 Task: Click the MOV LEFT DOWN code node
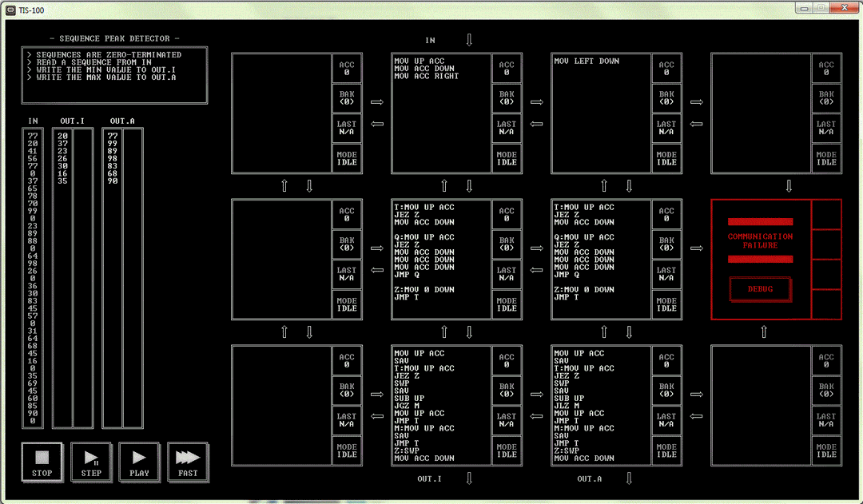click(601, 113)
